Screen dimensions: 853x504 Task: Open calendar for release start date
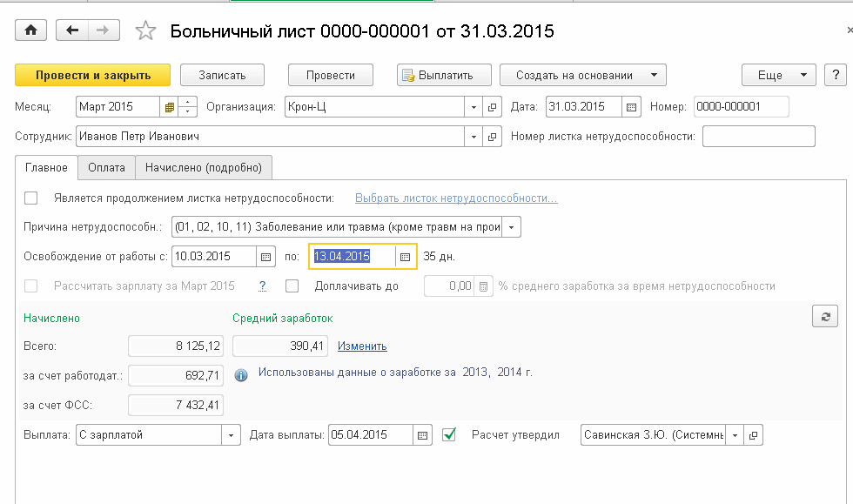pyautogui.click(x=265, y=257)
